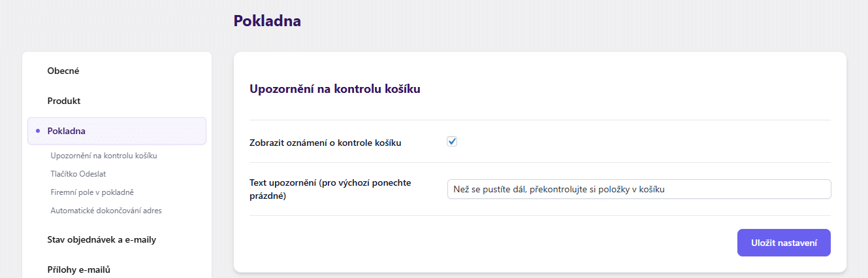Click the blue checkmark in the notice checkbox
This screenshot has width=868, height=278.
452,141
